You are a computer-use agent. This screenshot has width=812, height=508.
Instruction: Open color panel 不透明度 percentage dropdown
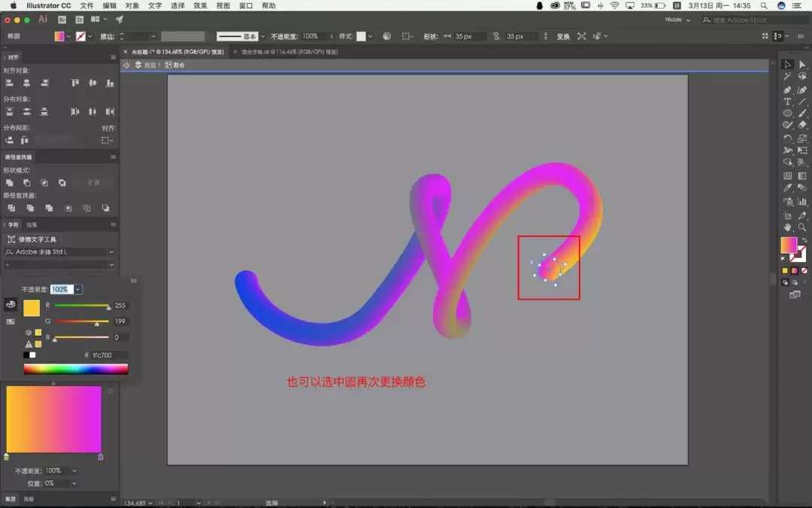(x=77, y=289)
